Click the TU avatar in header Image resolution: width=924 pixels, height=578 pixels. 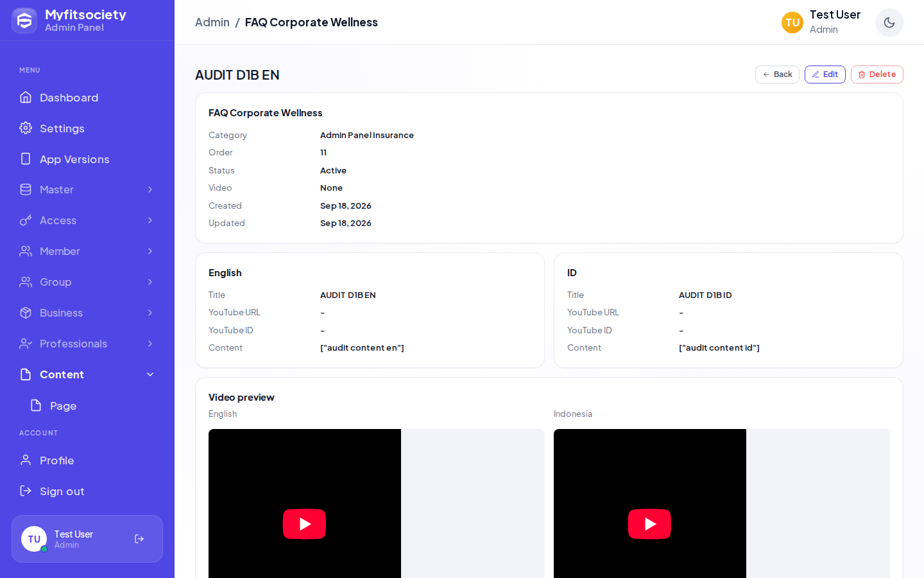tap(792, 22)
